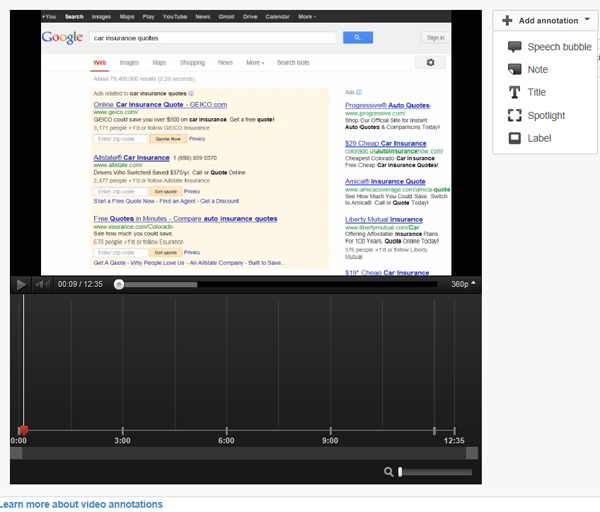Open Liberty Mutual Insurance ad link
600x512 pixels.
click(x=384, y=219)
